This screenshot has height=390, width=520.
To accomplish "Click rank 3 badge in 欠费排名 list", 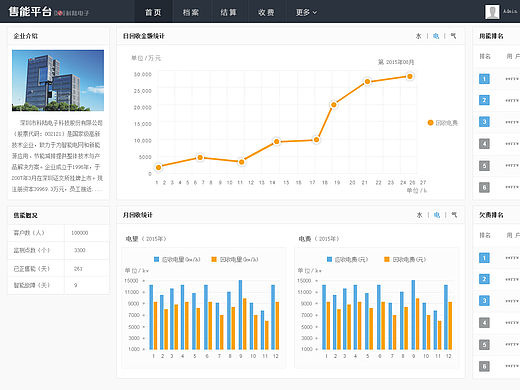I will point(484,301).
